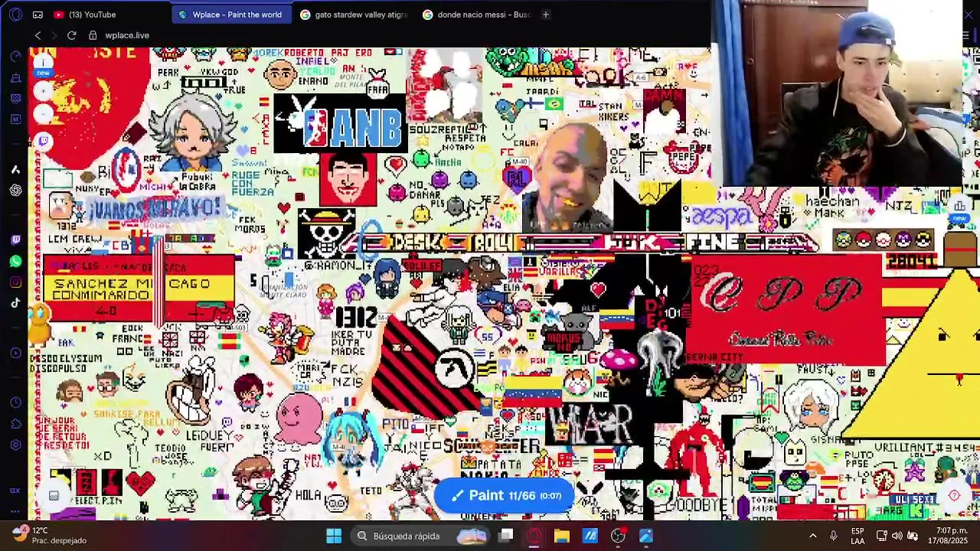980x551 pixels.
Task: Click the microphone tray icon
Action: tap(833, 536)
